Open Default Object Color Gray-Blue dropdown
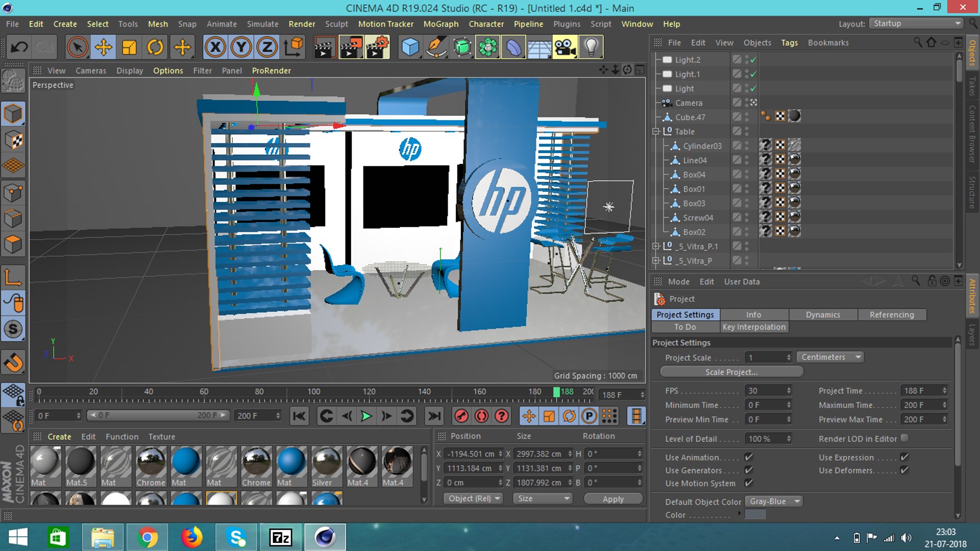Viewport: 980px width, 551px height. (x=774, y=501)
